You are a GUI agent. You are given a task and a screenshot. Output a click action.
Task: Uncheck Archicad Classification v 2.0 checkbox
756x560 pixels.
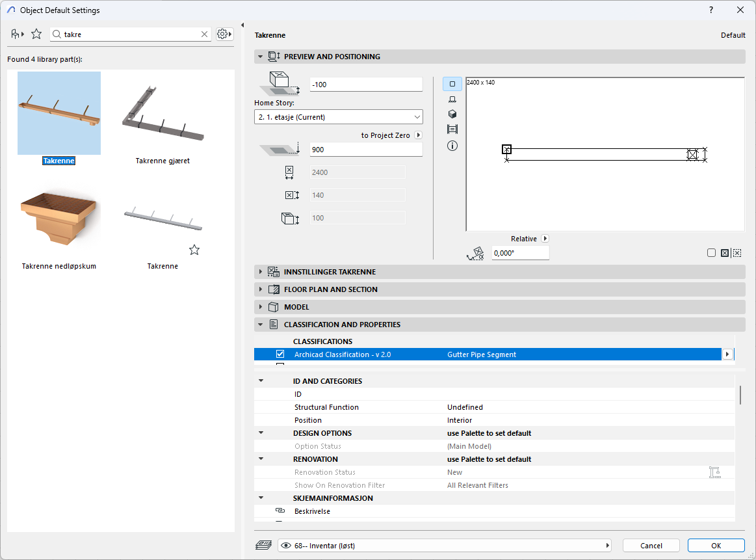click(280, 354)
